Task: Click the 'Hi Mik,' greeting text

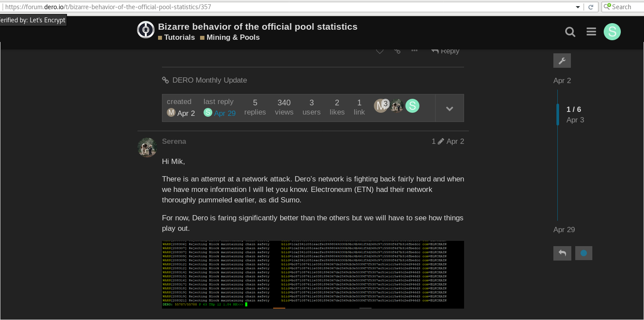Action: point(173,161)
